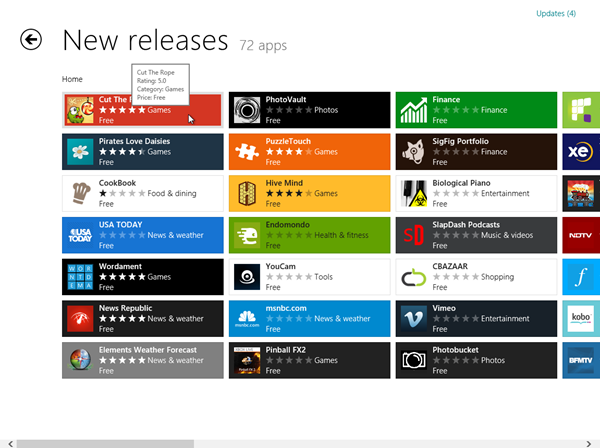Click the YouCam Tools category text
This screenshot has height=448, width=600.
coord(323,277)
